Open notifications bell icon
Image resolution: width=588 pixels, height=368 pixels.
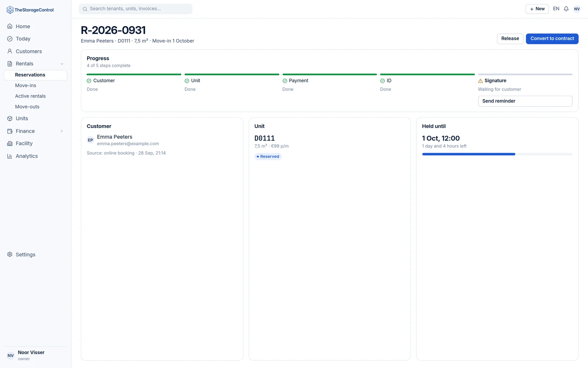pyautogui.click(x=566, y=9)
